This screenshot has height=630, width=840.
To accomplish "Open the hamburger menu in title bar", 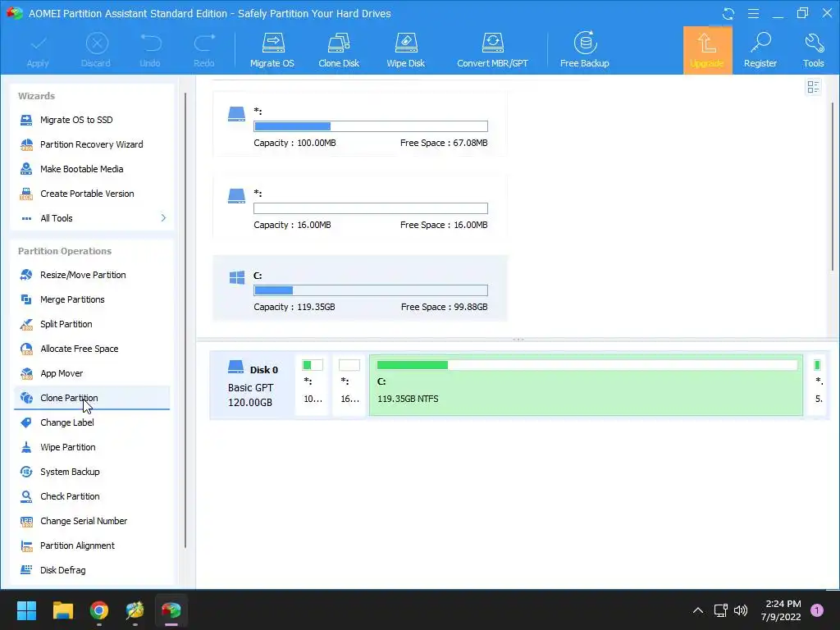I will pos(753,13).
